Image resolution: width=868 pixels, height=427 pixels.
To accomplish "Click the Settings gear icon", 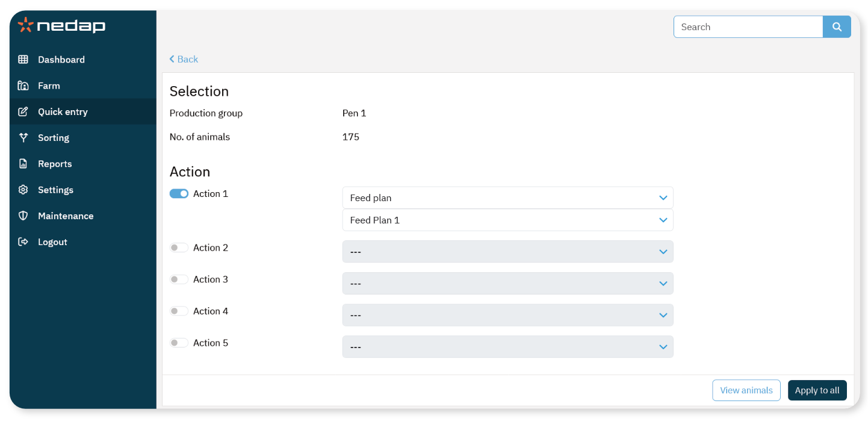I will pos(23,190).
